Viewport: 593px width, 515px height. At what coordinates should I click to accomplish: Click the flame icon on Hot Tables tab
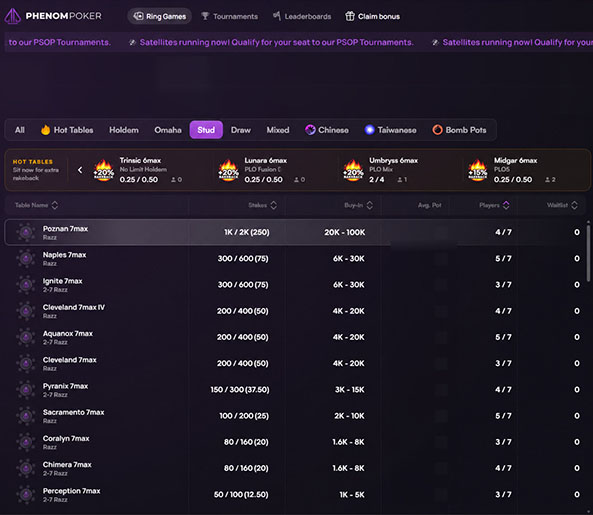tap(45, 130)
